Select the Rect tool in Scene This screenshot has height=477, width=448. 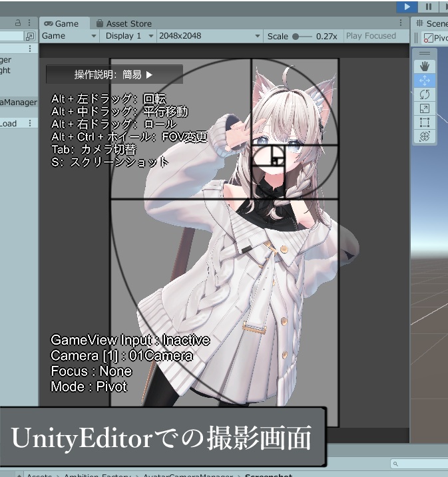(425, 122)
